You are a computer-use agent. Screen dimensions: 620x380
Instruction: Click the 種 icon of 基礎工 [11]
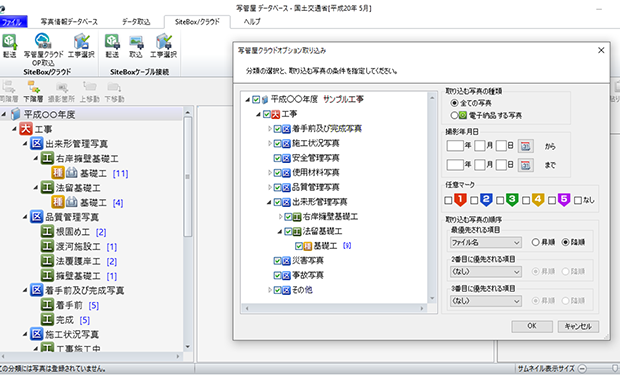pos(58,173)
